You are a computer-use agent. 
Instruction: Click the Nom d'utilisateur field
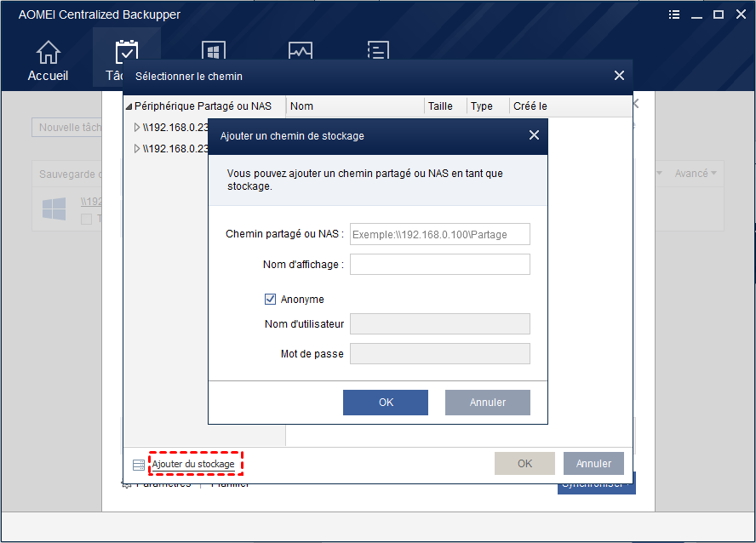pos(439,323)
